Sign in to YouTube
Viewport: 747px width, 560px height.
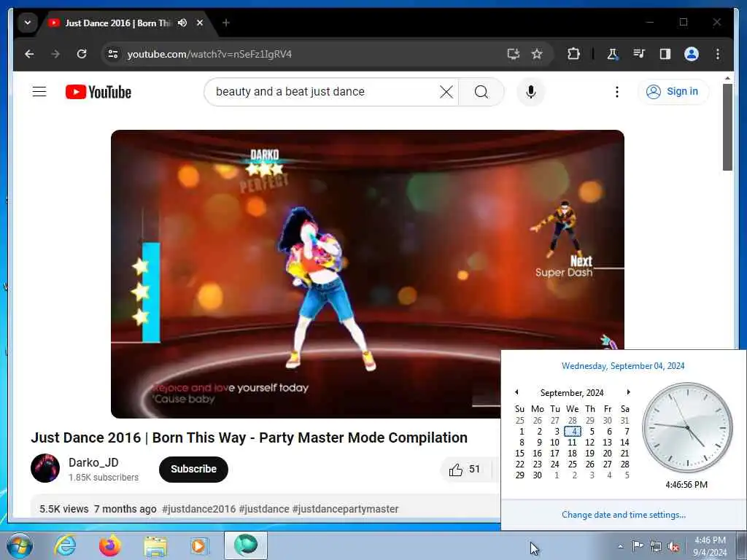(x=673, y=91)
